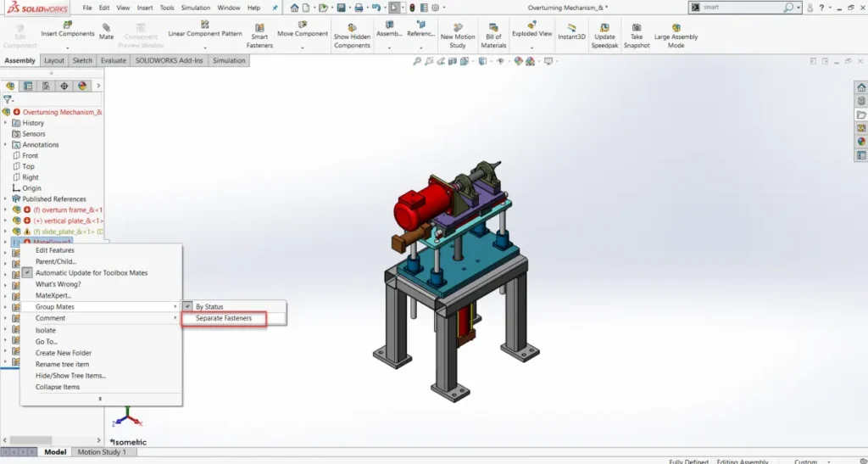This screenshot has width=868, height=464.
Task: Expand the Annotations tree node
Action: click(6, 145)
